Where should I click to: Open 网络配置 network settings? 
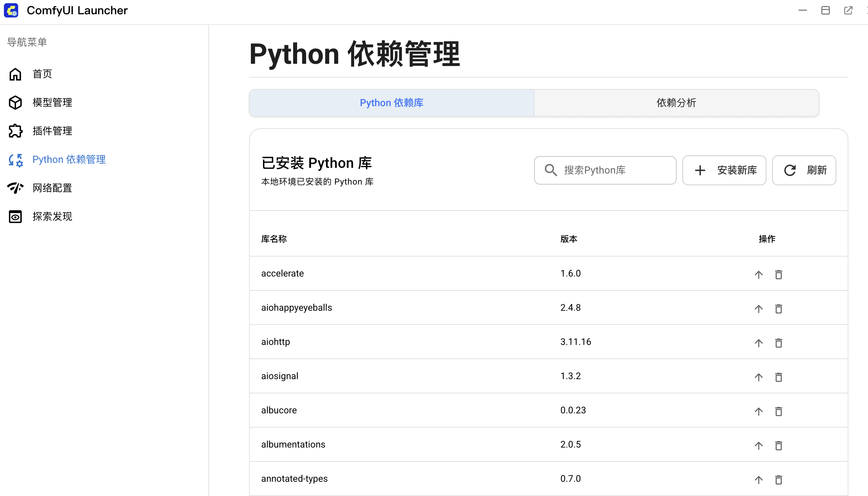(15, 188)
